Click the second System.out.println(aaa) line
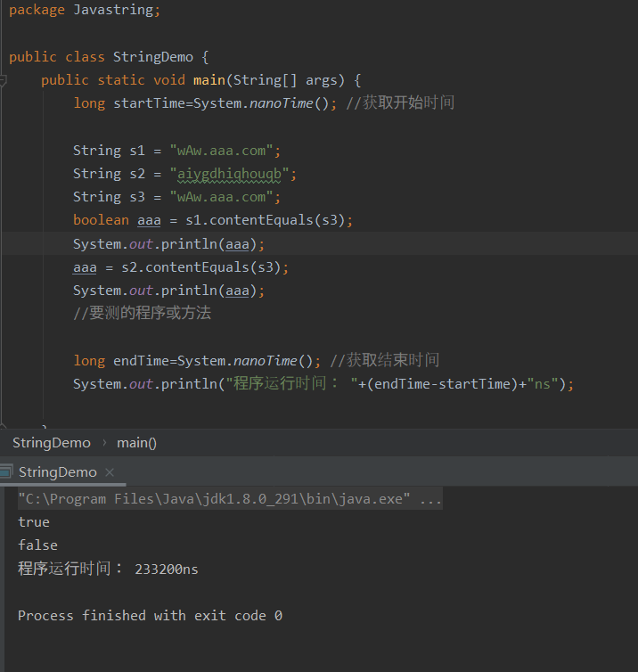The width and height of the screenshot is (638, 672). point(168,291)
